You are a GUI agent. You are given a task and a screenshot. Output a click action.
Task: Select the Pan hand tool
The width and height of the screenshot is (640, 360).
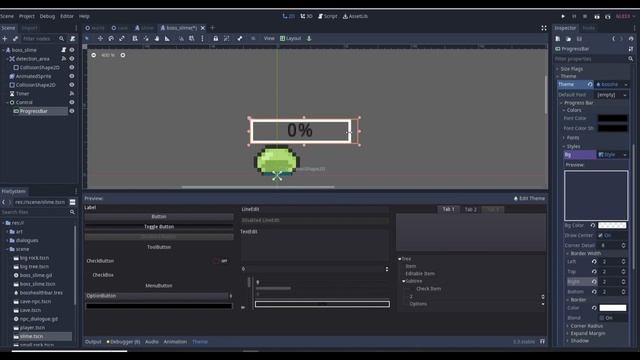(157, 38)
